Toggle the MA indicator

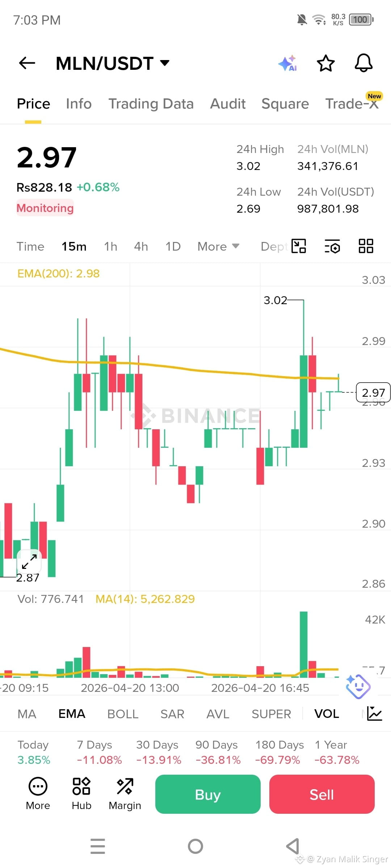click(27, 714)
